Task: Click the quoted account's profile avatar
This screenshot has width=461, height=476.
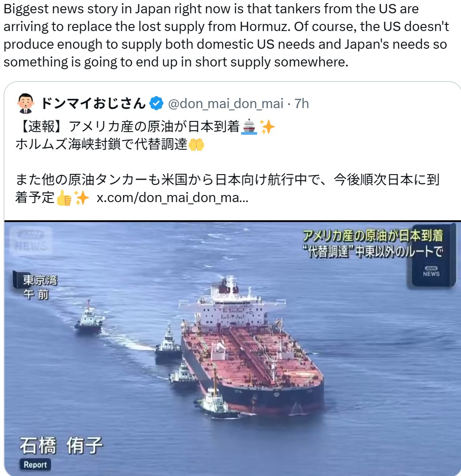Action: pos(25,104)
